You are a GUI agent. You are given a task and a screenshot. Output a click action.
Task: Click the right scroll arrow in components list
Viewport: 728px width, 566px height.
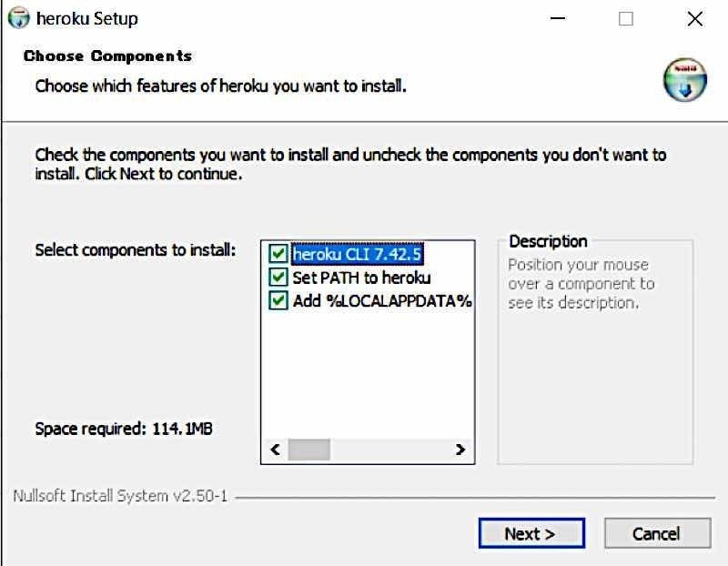460,450
